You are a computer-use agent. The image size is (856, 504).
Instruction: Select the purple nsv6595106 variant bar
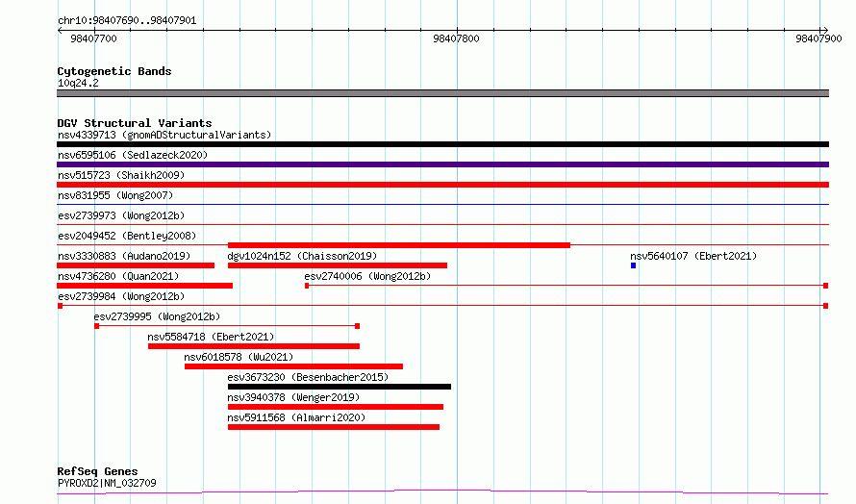(x=442, y=164)
